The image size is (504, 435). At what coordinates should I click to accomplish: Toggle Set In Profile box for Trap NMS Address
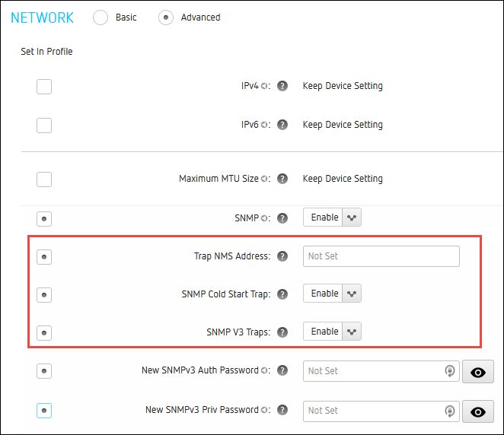click(x=44, y=257)
